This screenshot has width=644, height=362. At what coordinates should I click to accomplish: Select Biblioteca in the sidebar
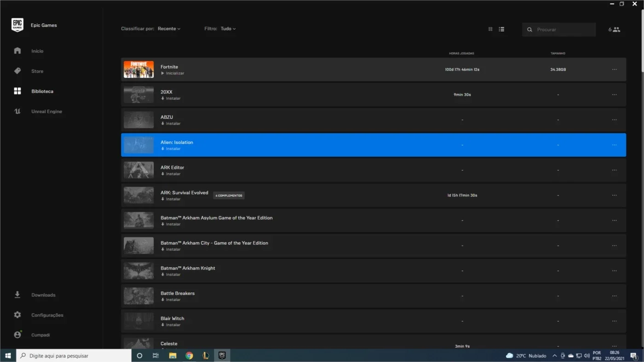click(x=42, y=91)
